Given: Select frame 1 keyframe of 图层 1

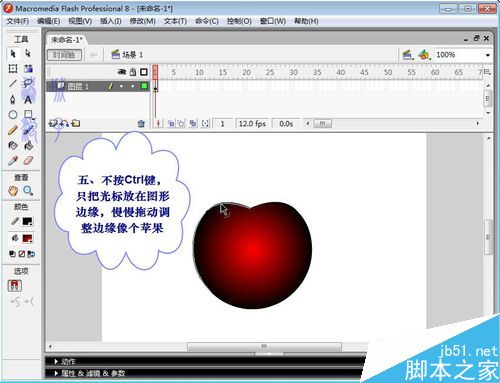Looking at the screenshot, I should (x=155, y=87).
